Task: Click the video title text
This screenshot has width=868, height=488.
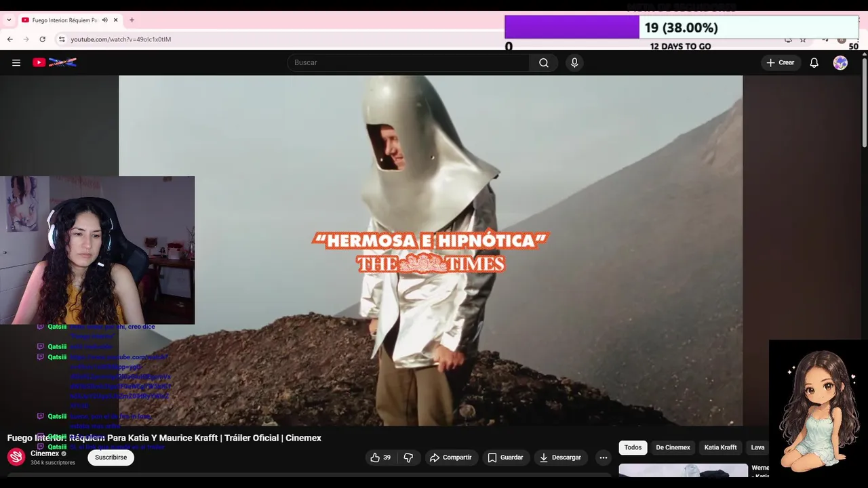Action: point(164,438)
